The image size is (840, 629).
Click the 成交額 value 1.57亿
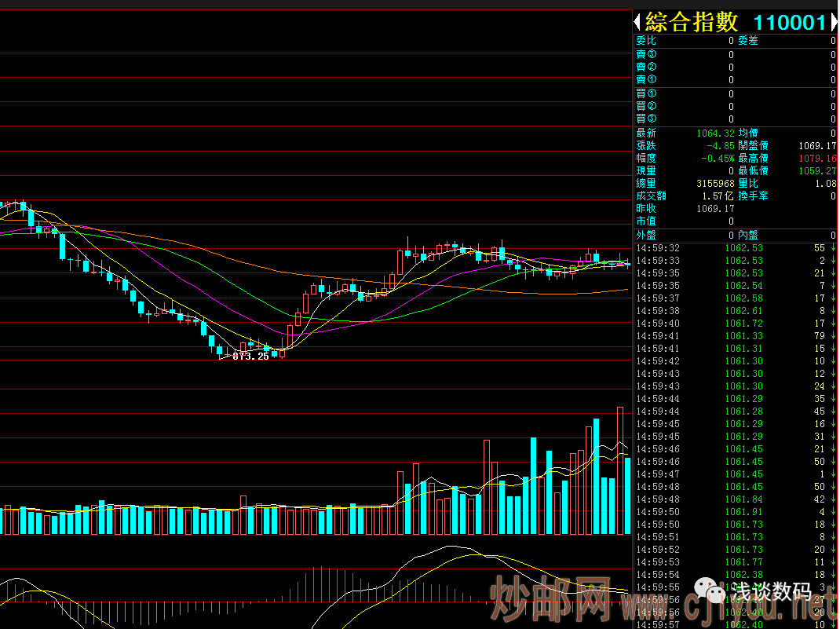[x=718, y=196]
